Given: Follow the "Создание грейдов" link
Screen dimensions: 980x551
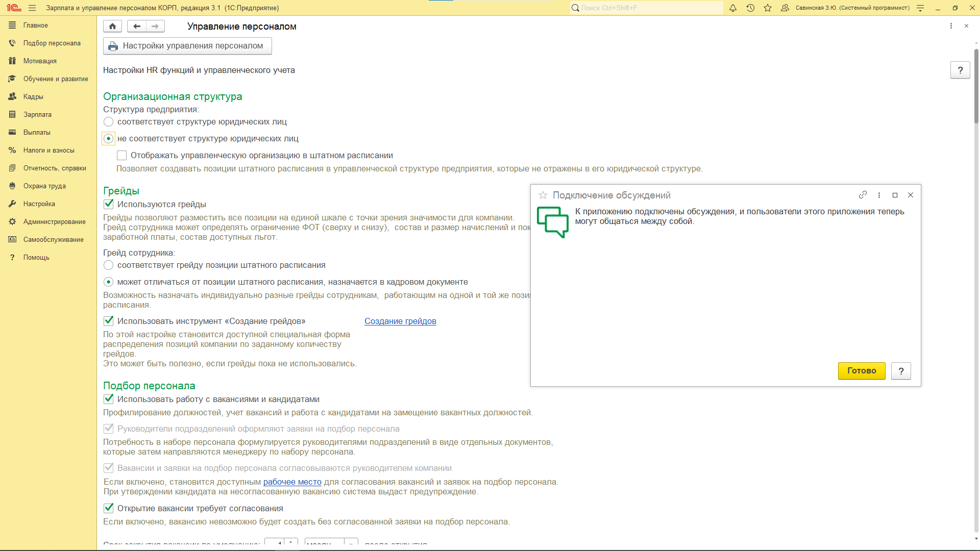Looking at the screenshot, I should (x=400, y=321).
